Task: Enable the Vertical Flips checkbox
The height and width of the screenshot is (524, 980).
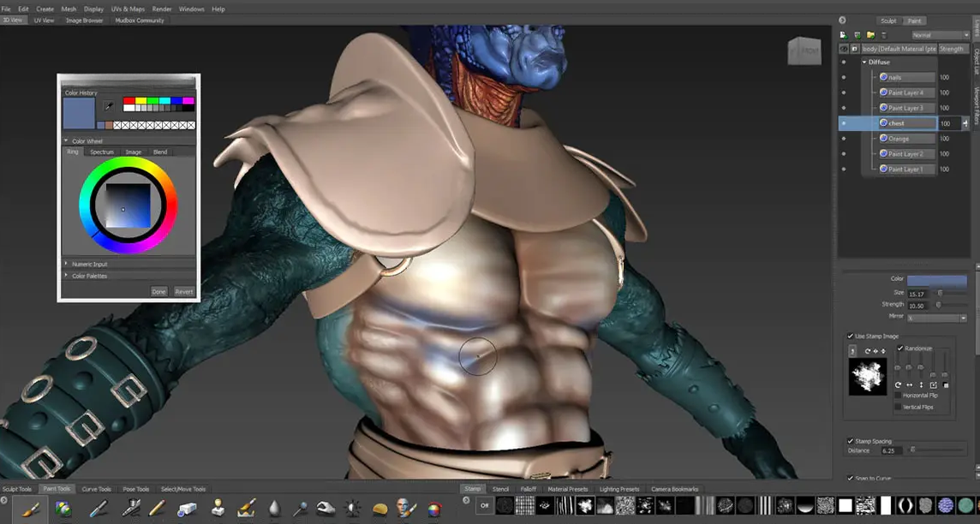Action: click(x=898, y=408)
